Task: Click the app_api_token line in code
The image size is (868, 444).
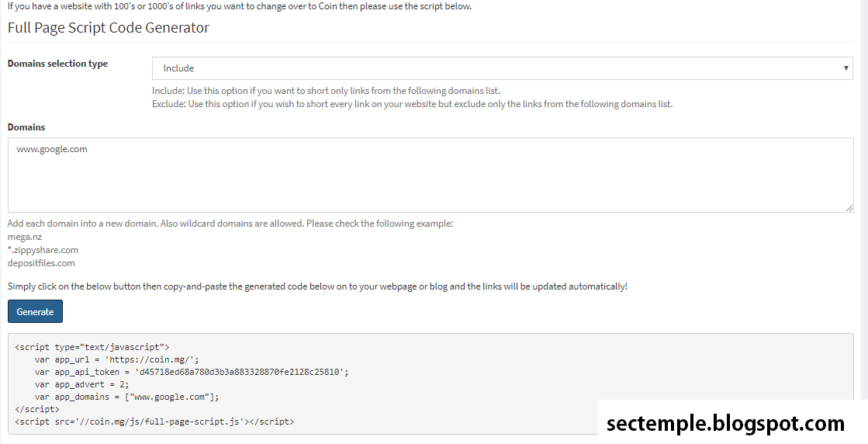Action: pyautogui.click(x=192, y=372)
